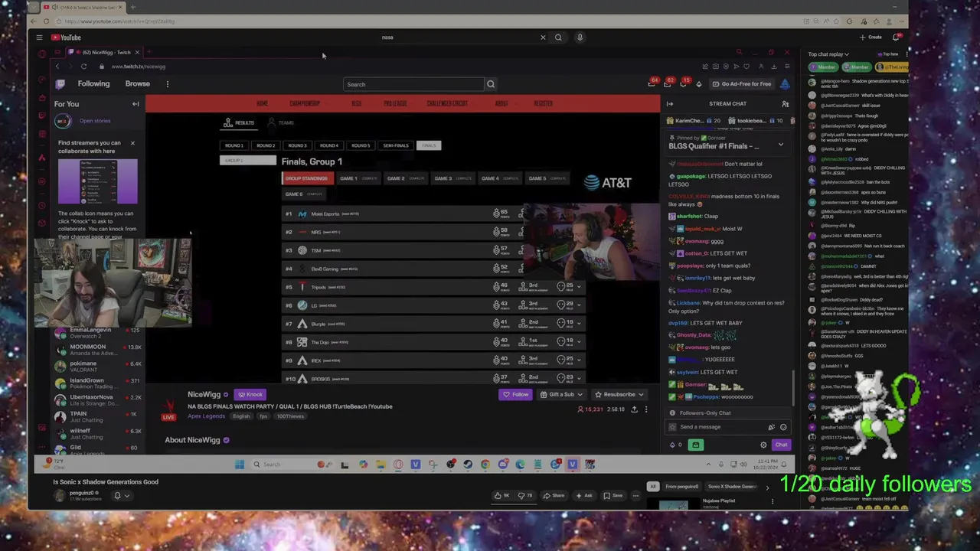Click the Register menu item

point(543,103)
